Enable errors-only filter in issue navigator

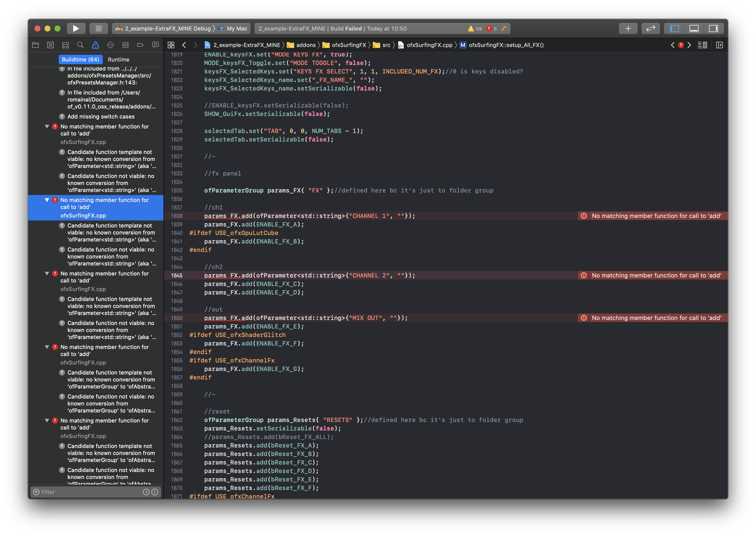(155, 492)
